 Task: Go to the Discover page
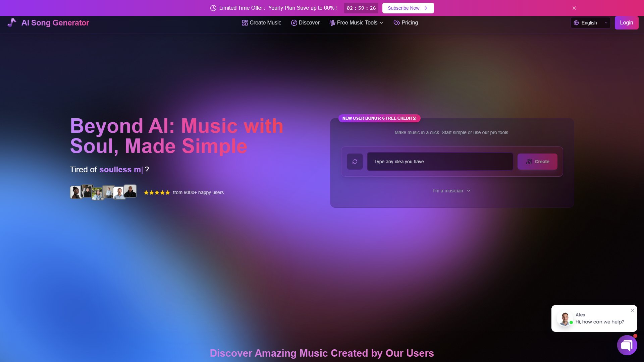click(x=305, y=23)
